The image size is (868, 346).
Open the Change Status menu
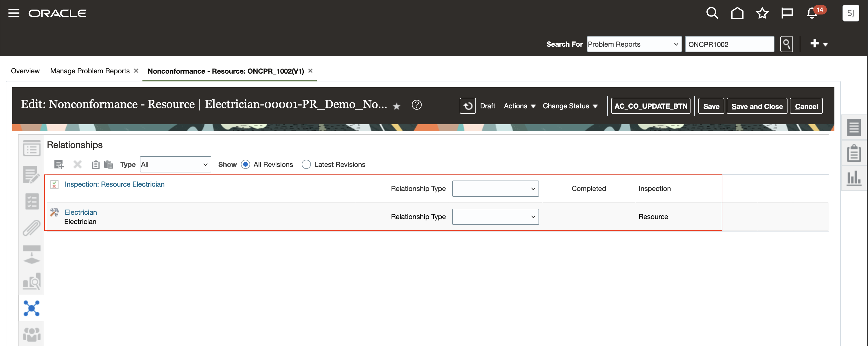click(x=569, y=106)
